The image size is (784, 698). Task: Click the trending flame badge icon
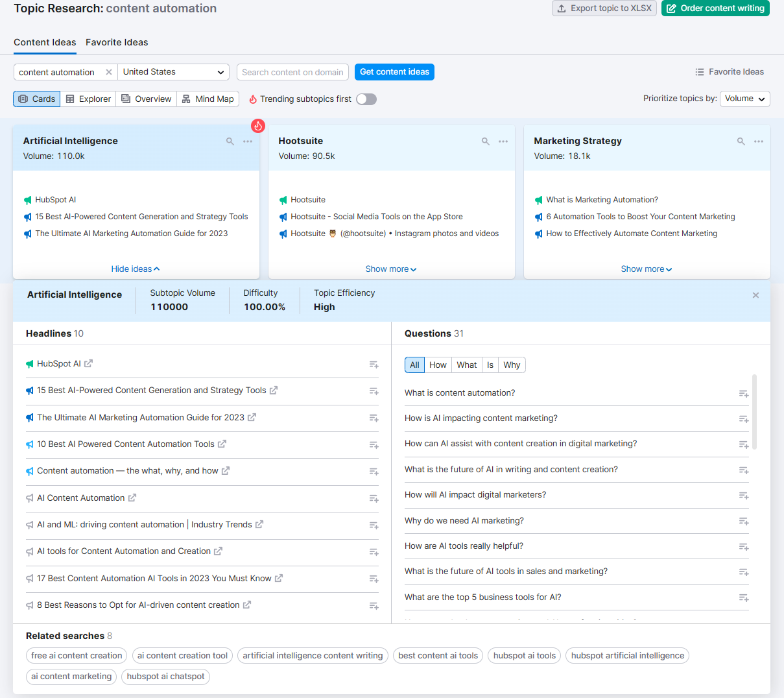pyautogui.click(x=258, y=126)
